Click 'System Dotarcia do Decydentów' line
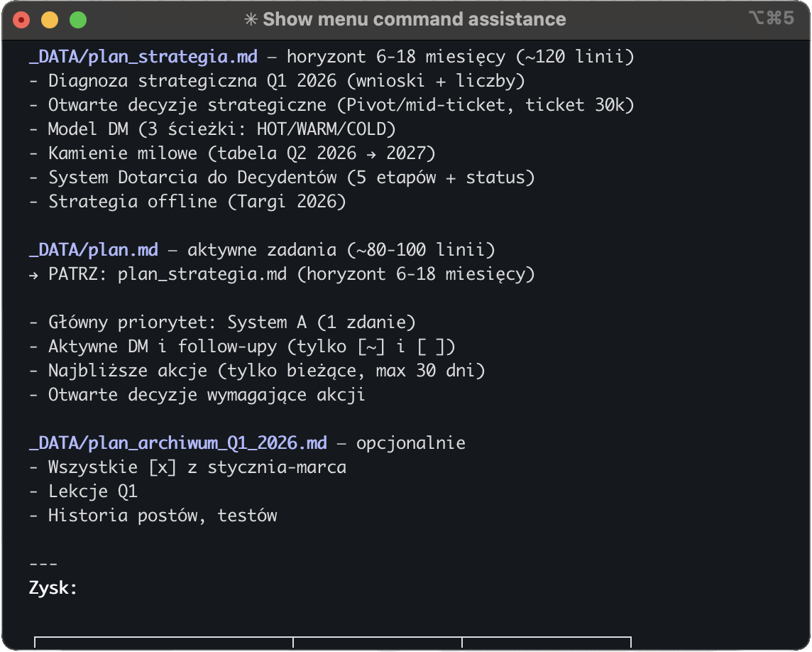Image resolution: width=812 pixels, height=652 pixels. pos(282,178)
